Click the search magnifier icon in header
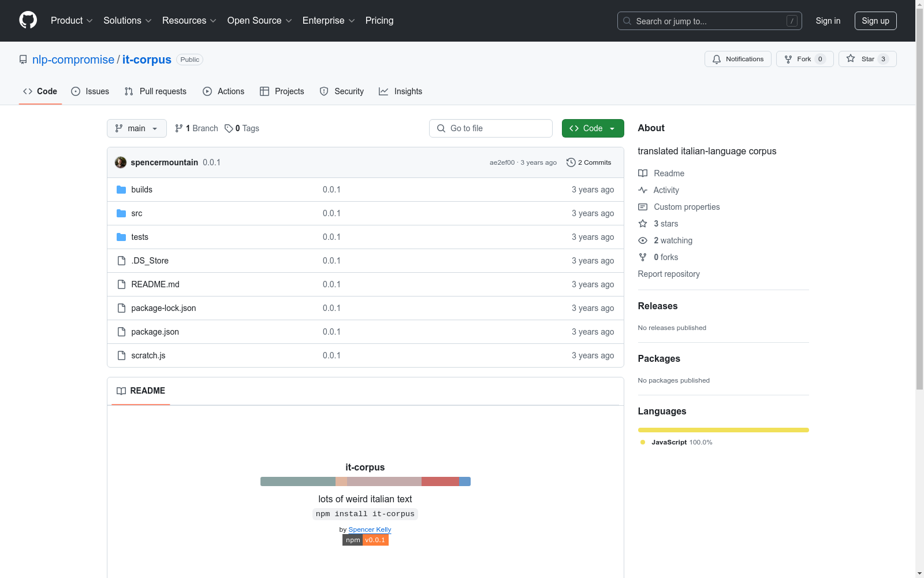Image resolution: width=924 pixels, height=578 pixels. (x=627, y=21)
